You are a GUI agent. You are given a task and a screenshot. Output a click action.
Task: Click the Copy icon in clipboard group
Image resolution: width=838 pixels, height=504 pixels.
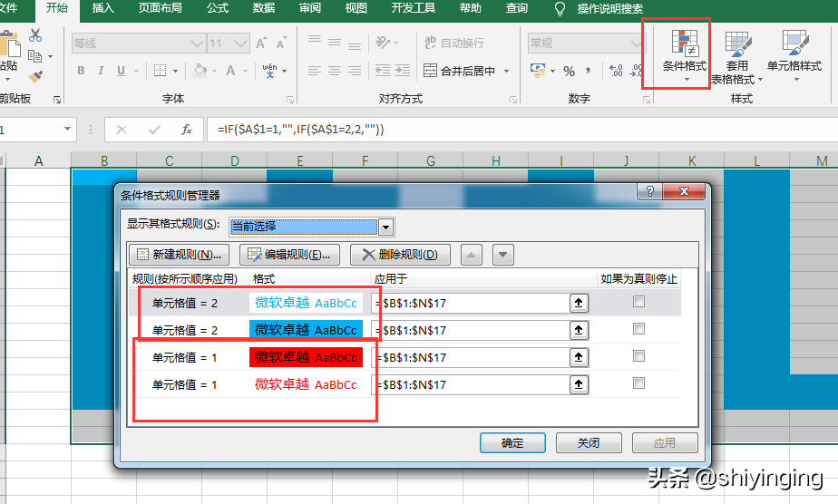[34, 56]
